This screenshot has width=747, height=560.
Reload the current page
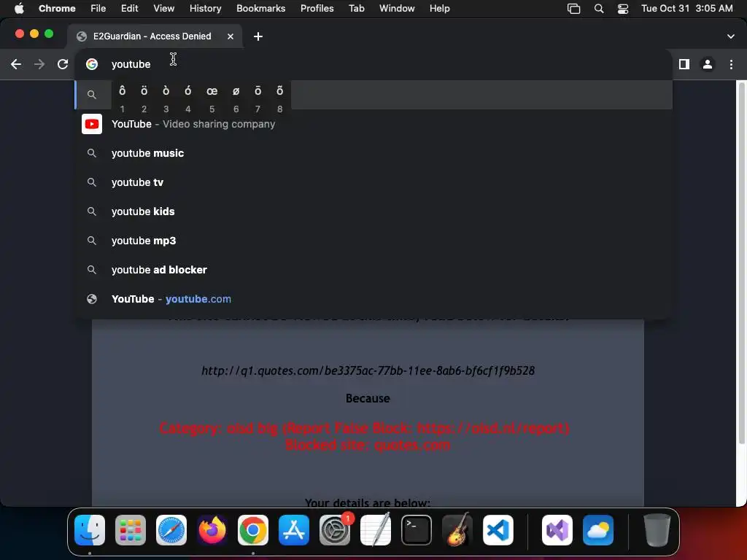coord(63,64)
